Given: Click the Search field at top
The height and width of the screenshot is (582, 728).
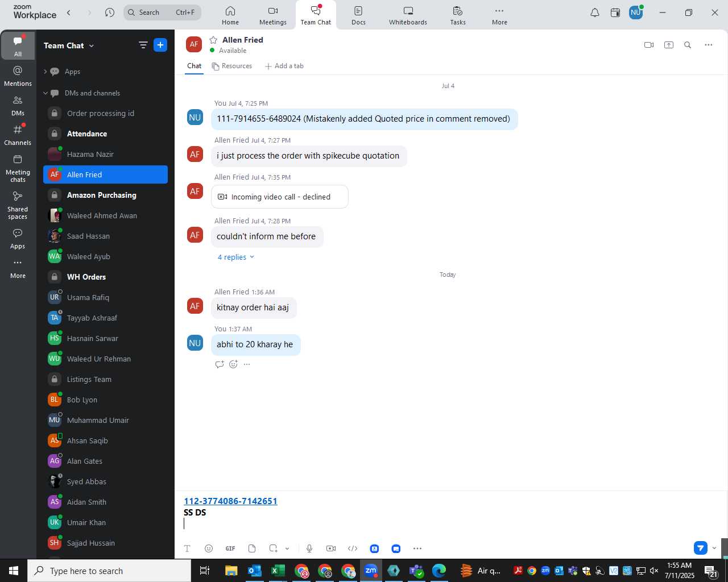Looking at the screenshot, I should pyautogui.click(x=163, y=13).
